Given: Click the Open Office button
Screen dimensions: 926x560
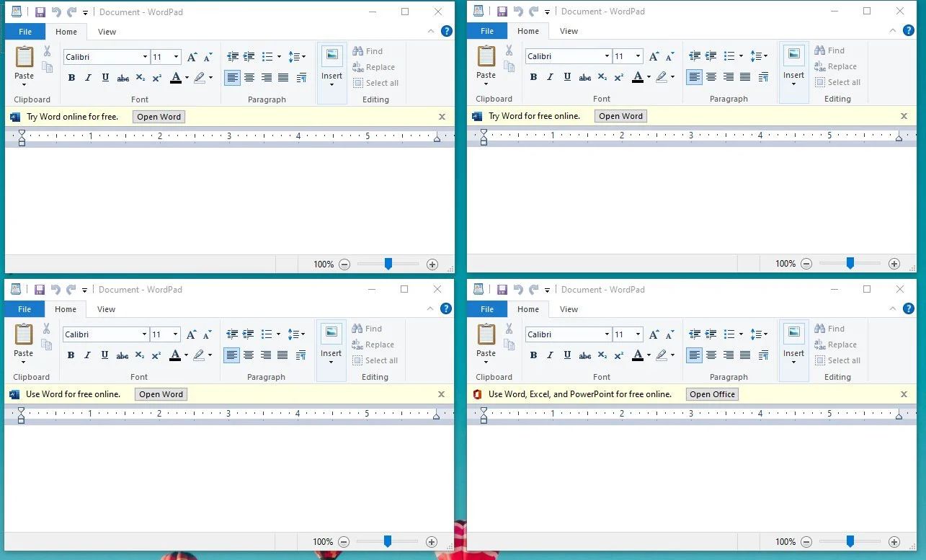Looking at the screenshot, I should 712,394.
